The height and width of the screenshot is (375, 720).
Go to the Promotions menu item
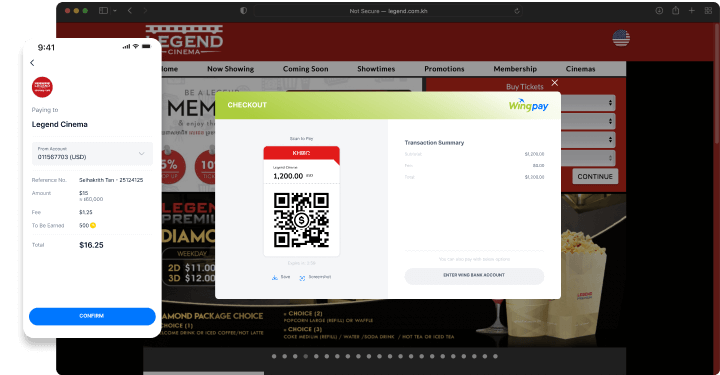click(x=444, y=69)
